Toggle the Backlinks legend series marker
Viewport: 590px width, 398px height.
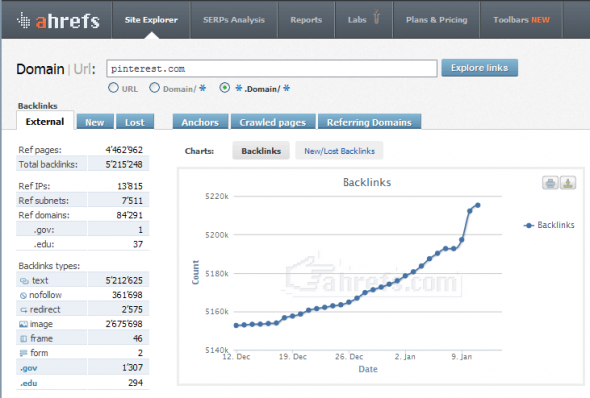click(x=529, y=225)
